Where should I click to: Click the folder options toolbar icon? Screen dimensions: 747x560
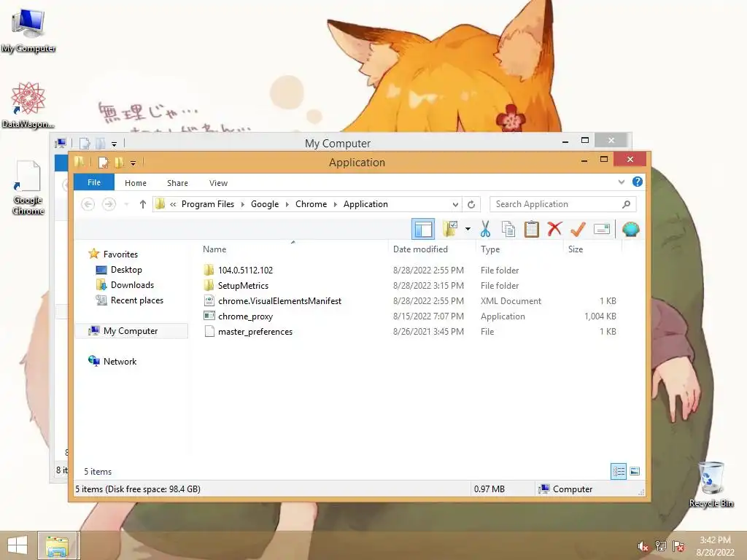point(450,229)
